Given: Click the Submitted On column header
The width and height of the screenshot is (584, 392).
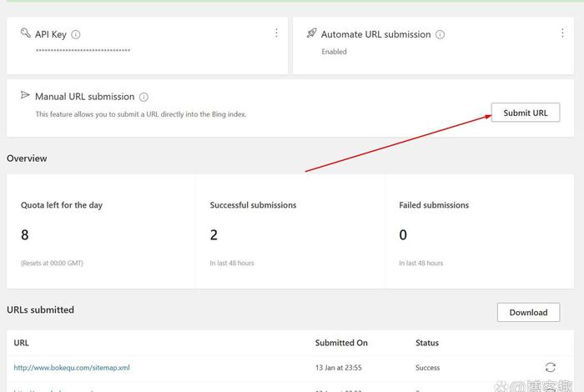Looking at the screenshot, I should pyautogui.click(x=341, y=343).
